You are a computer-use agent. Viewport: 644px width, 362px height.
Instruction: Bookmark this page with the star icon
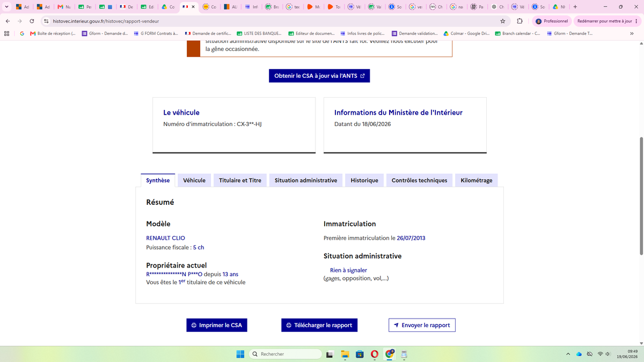pos(503,21)
